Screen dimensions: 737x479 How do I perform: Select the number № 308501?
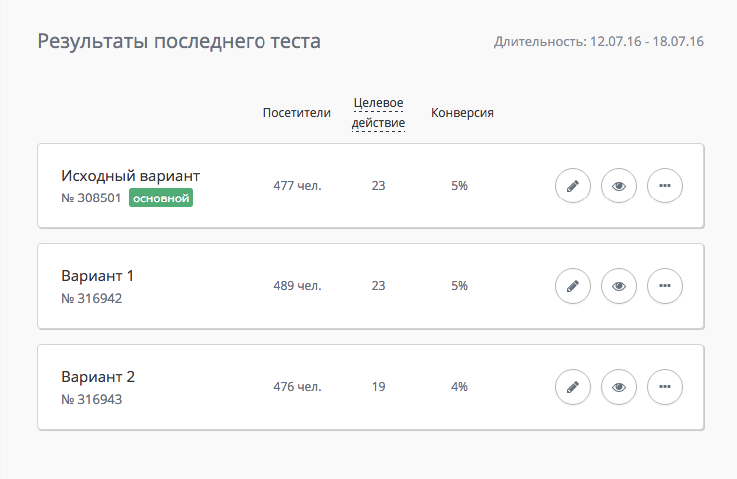click(x=91, y=198)
